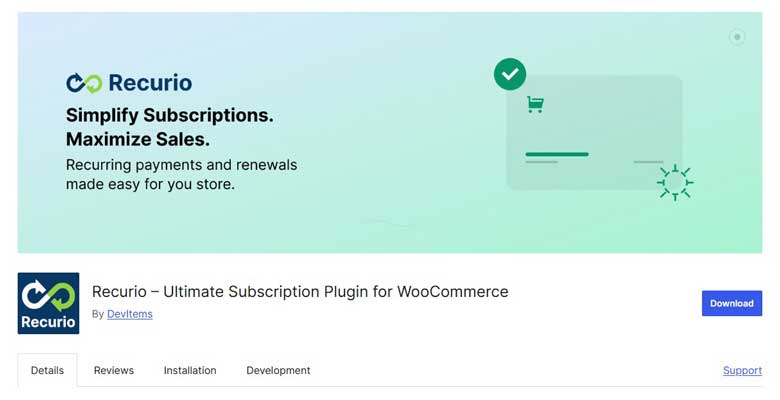Click the 'Maximize Sales.' banner text line
Image resolution: width=780 pixels, height=400 pixels.
138,139
